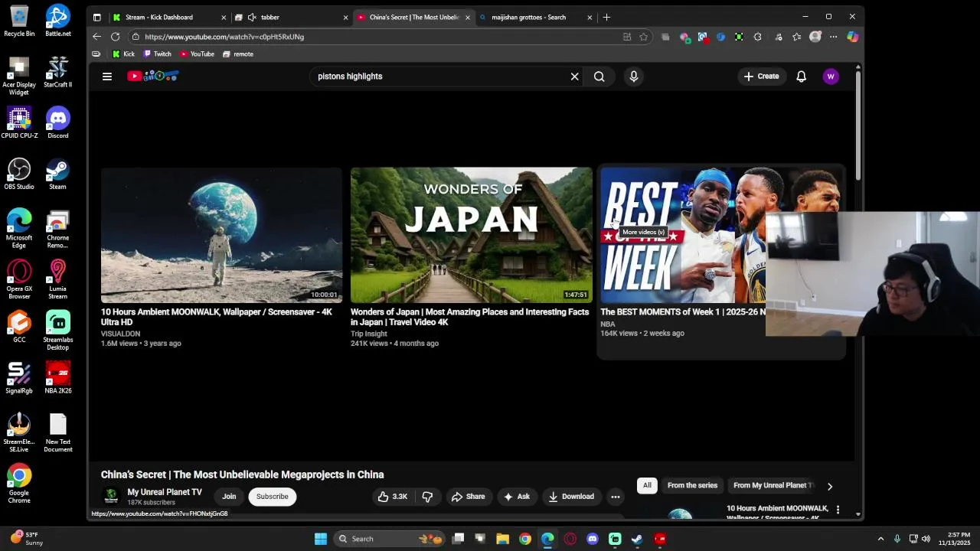Ask about this video
980x551 pixels.
[516, 497]
